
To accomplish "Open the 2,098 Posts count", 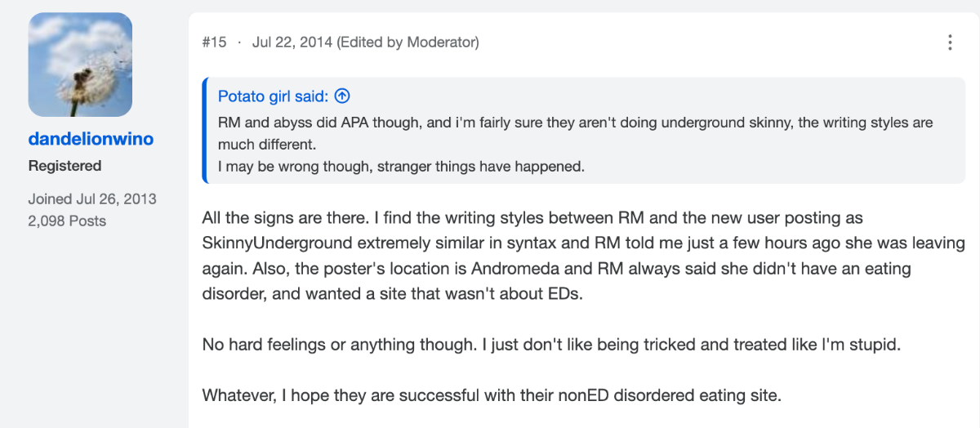I will coord(67,221).
